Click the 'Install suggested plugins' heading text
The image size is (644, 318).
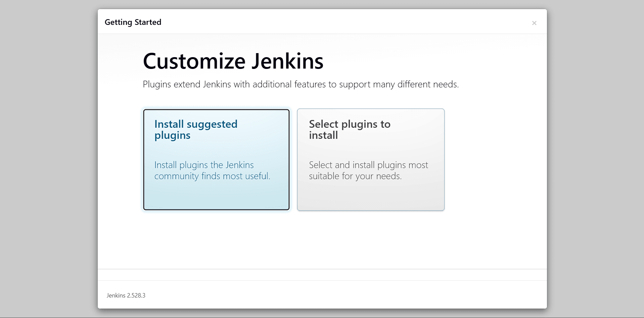coord(196,124)
